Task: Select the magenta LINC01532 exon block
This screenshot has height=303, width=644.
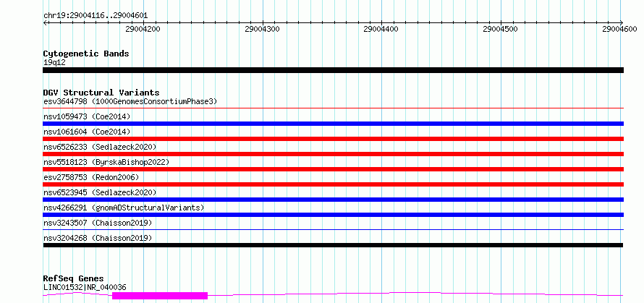Action: 160,296
